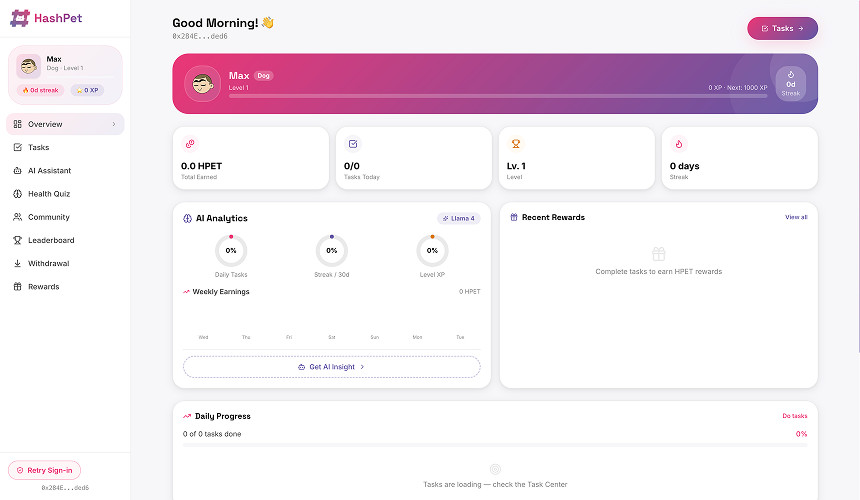This screenshot has height=500, width=860.
Task: Click the Retry Sign-in button
Action: (45, 470)
